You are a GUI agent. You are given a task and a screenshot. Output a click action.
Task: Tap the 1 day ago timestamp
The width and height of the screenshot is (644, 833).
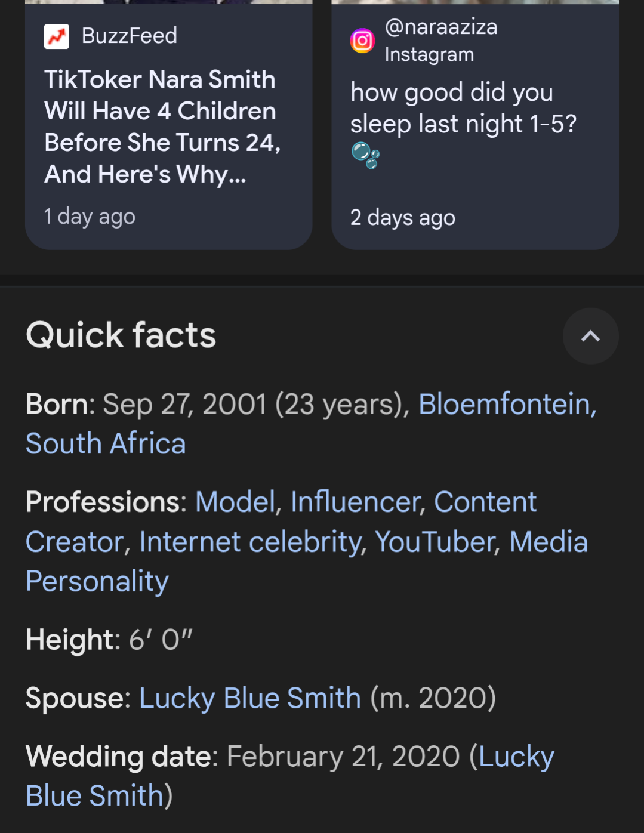click(90, 216)
